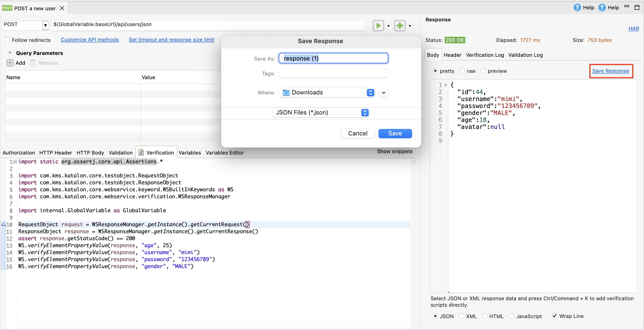Click the Verification tab script icon
The image size is (644, 330).
(x=141, y=152)
